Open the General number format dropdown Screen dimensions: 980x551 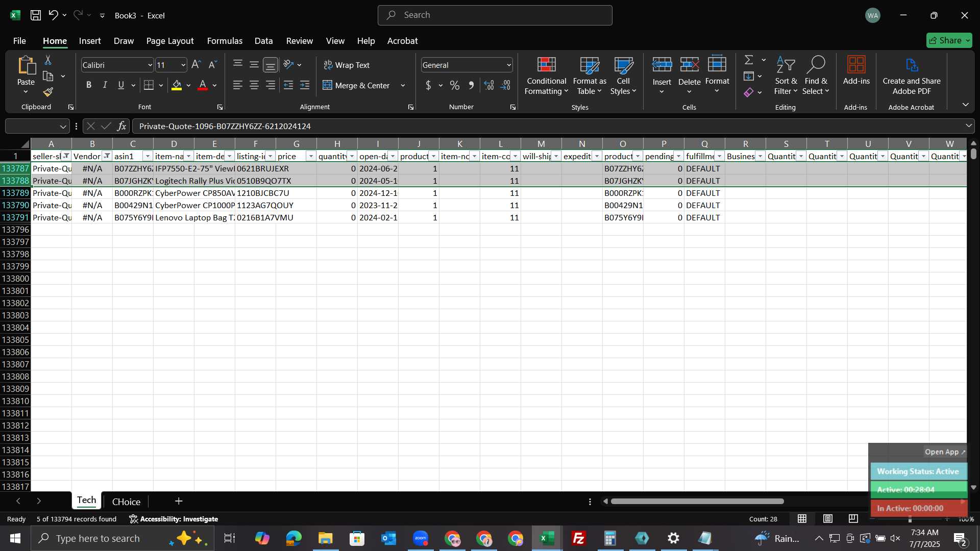[509, 65]
